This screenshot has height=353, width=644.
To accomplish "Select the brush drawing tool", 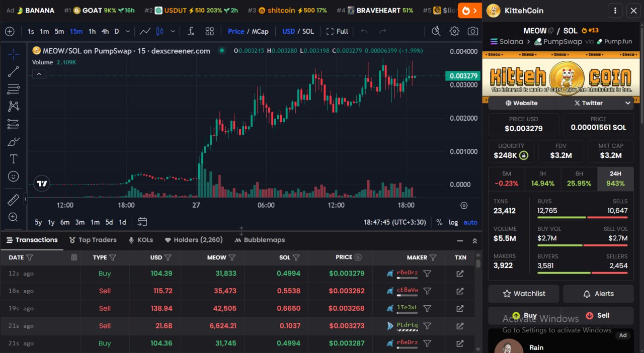I will click(13, 141).
